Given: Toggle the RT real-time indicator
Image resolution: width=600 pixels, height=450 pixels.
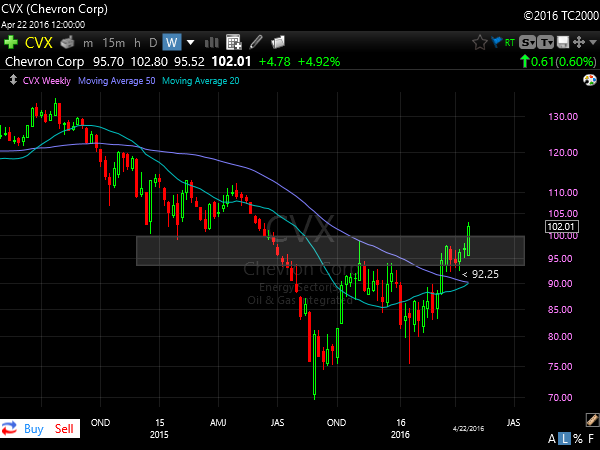Looking at the screenshot, I should pyautogui.click(x=510, y=42).
